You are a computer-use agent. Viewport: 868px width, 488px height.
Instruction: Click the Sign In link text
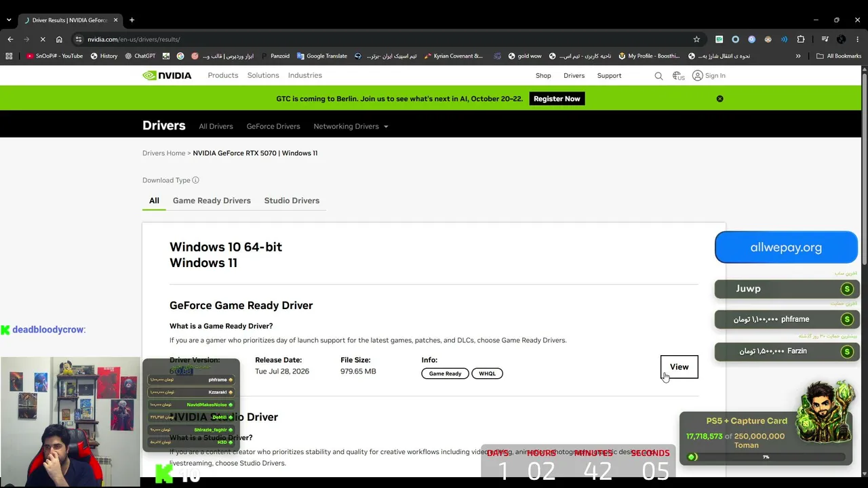pos(715,76)
